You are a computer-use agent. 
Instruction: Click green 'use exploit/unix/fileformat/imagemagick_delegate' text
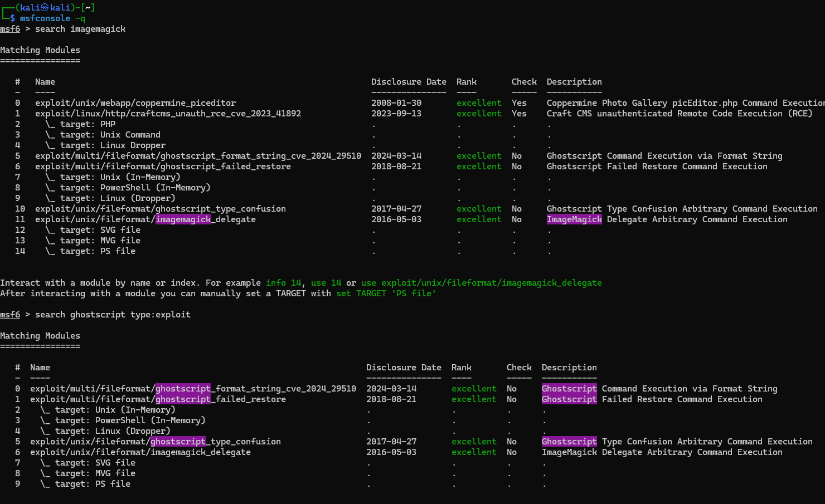(x=482, y=283)
